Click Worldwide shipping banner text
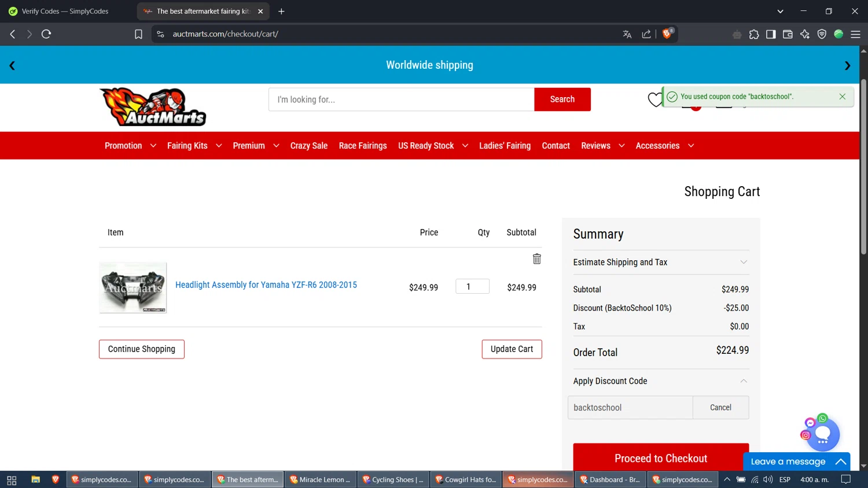The image size is (868, 488). [429, 65]
